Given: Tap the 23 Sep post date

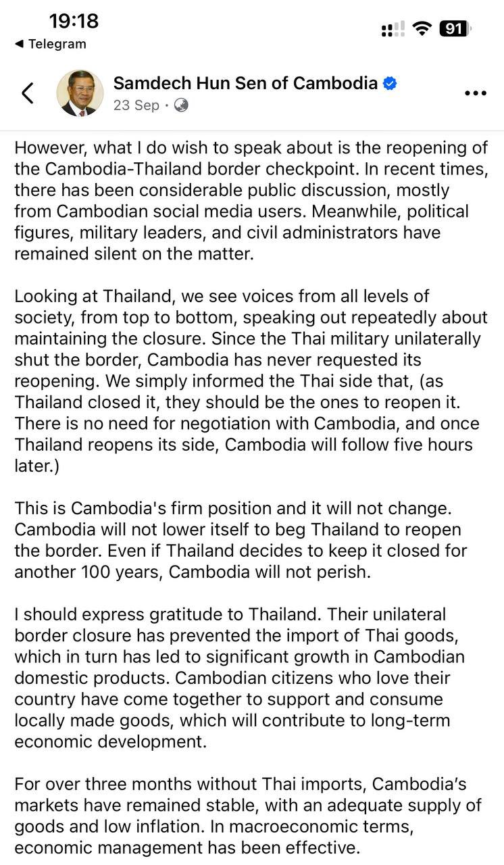Looking at the screenshot, I should pos(136,105).
